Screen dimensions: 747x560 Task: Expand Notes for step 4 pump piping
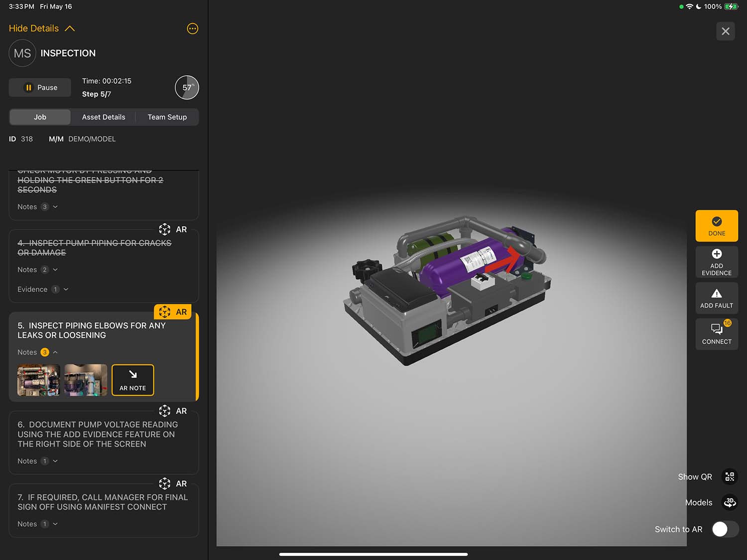38,270
